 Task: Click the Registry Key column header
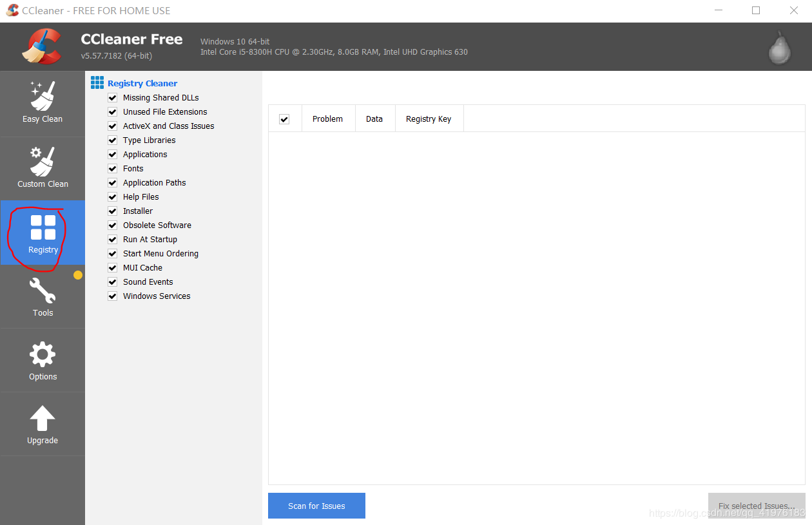[x=429, y=119]
